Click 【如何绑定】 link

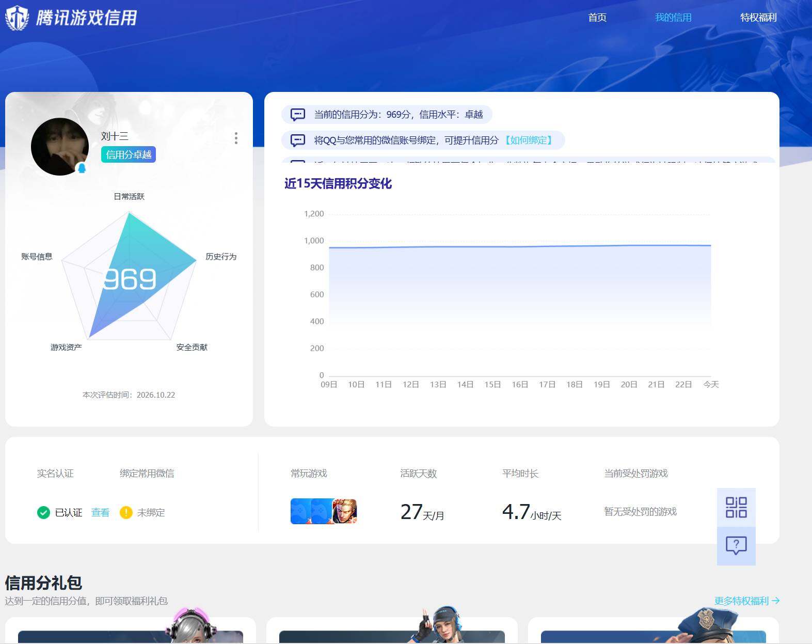point(529,140)
